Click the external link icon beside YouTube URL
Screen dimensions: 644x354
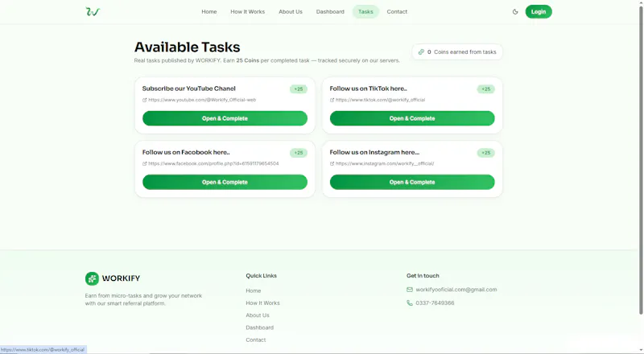(x=145, y=100)
